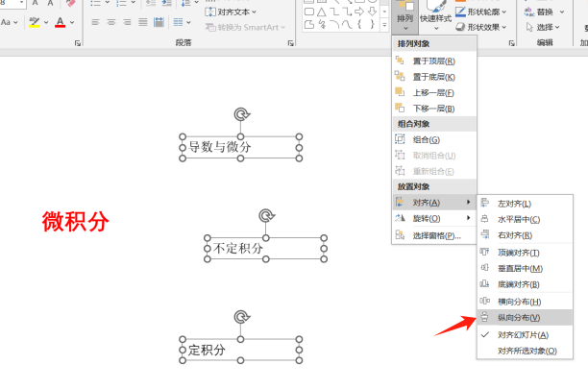Click the Arrange (排列) ribbon button
Viewport: 588px width, 389px height.
(x=405, y=15)
